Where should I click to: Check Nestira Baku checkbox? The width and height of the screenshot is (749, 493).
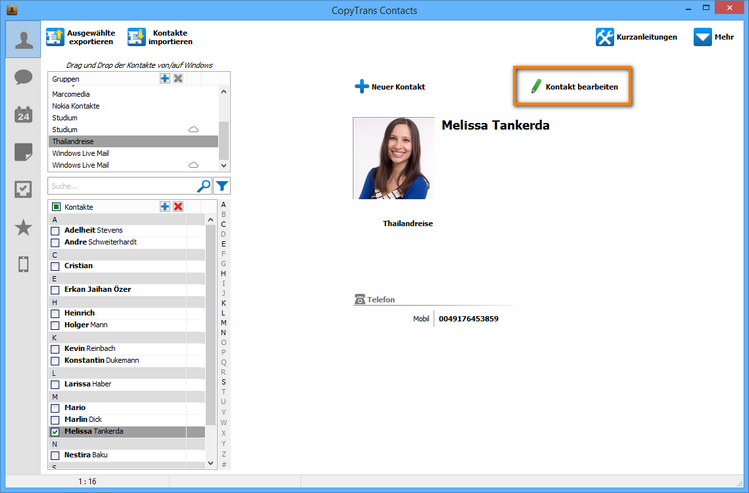tap(55, 455)
